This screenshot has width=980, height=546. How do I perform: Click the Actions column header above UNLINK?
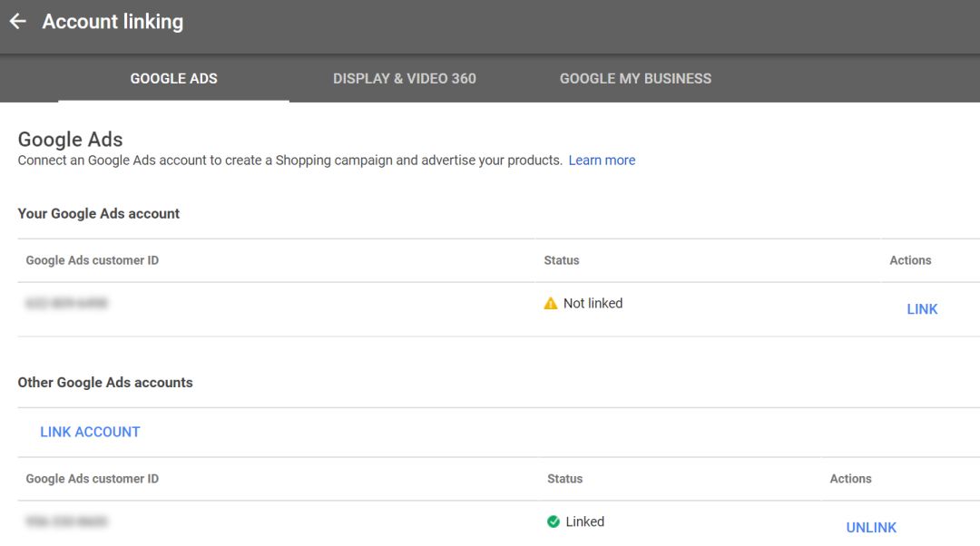850,479
